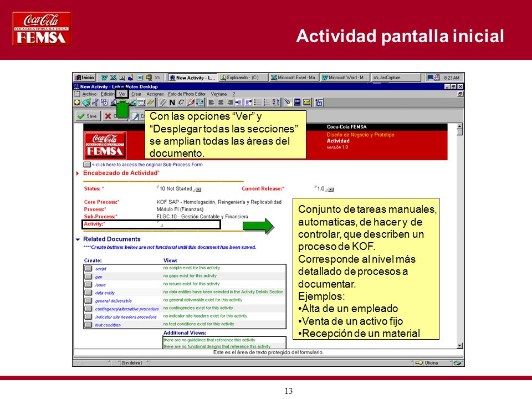Click the insert table icon in the toolbar

(319, 103)
